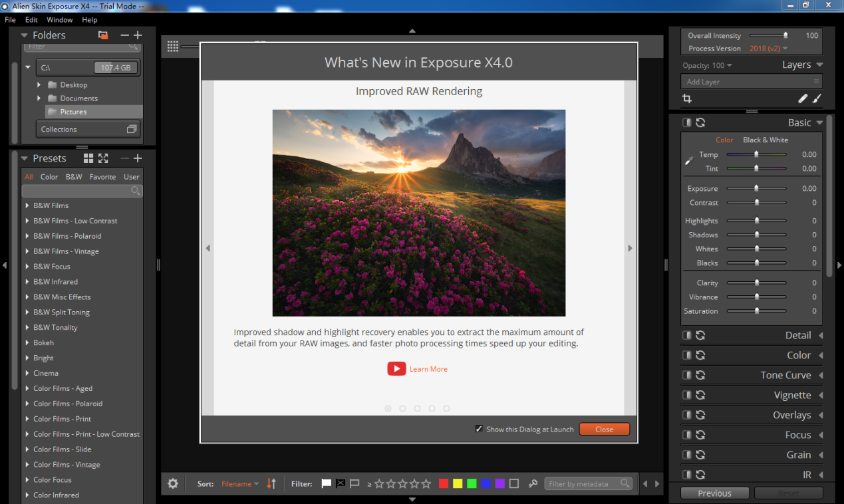Filter by the red color label
This screenshot has height=504, width=844.
[443, 483]
